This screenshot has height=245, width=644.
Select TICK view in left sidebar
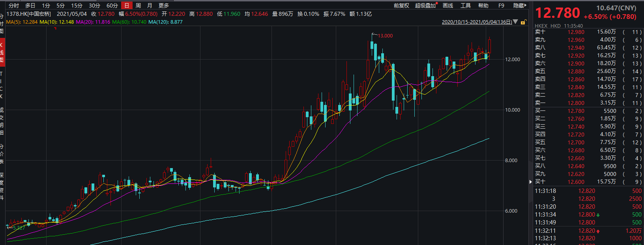[2, 85]
